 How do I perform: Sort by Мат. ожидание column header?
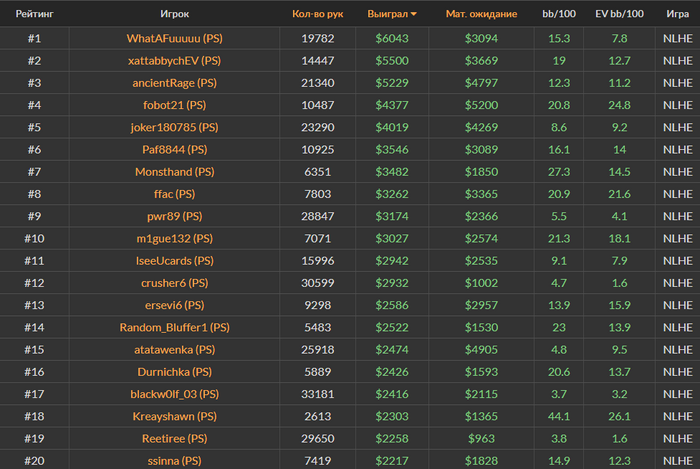click(x=481, y=14)
